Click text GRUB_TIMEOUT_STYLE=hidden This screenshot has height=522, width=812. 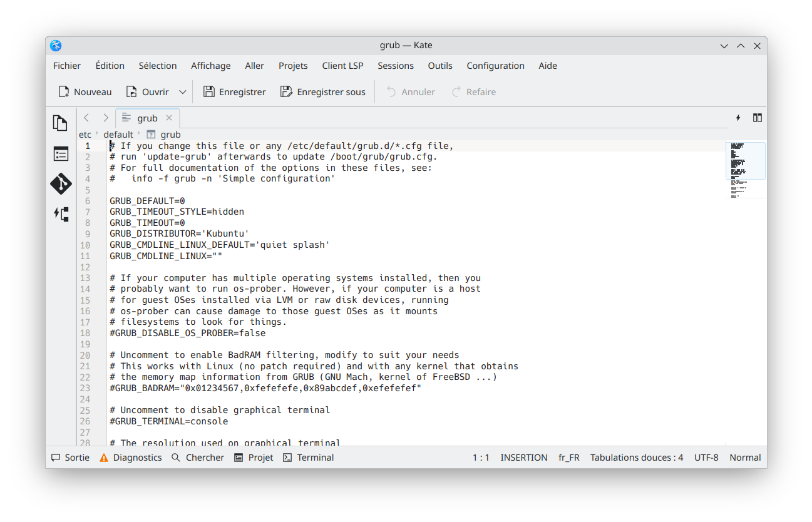(177, 212)
